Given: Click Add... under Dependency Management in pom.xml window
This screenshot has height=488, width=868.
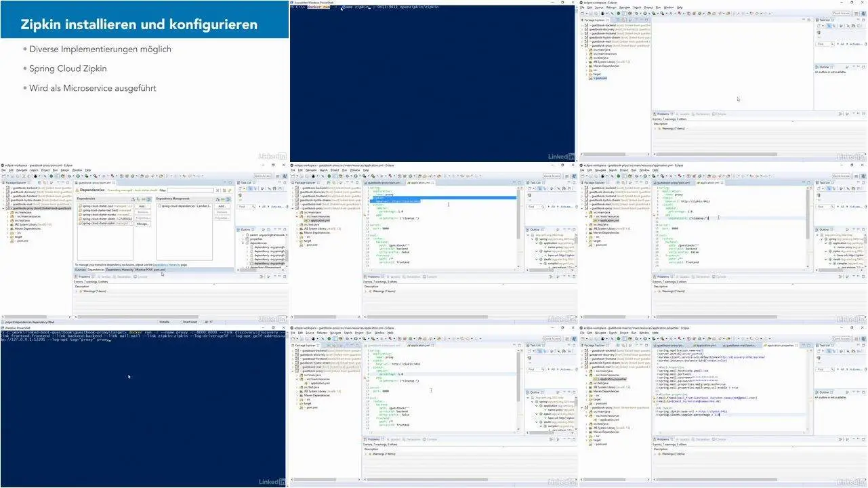Looking at the screenshot, I should [x=222, y=206].
